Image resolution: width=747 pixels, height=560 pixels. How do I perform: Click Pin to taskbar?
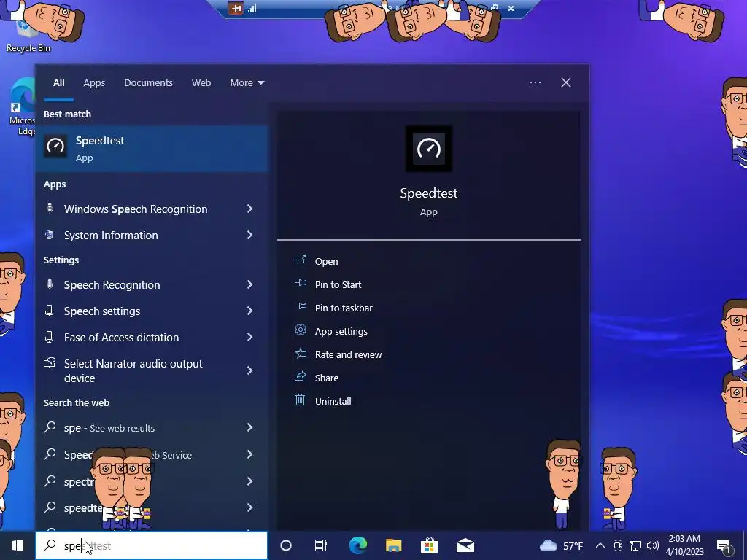(344, 308)
